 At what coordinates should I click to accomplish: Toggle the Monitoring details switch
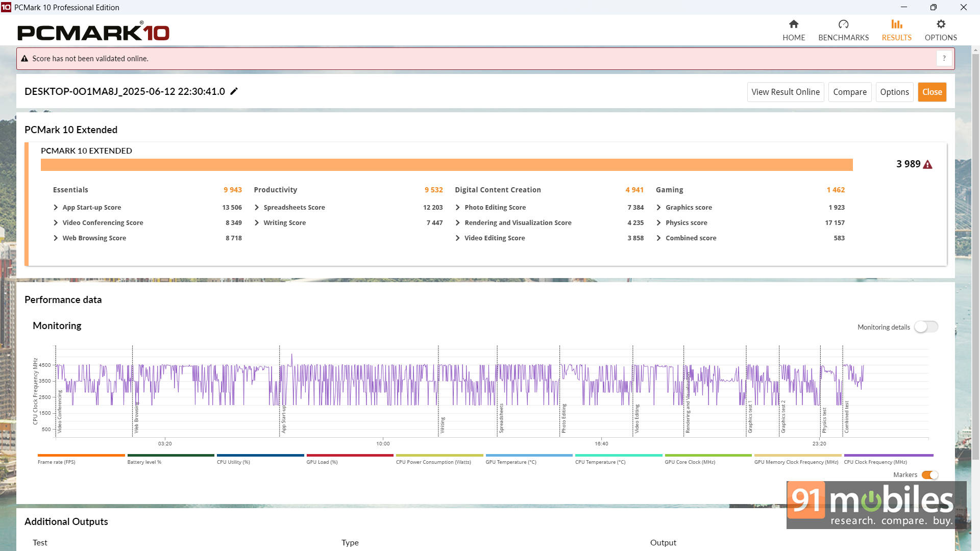(x=926, y=327)
